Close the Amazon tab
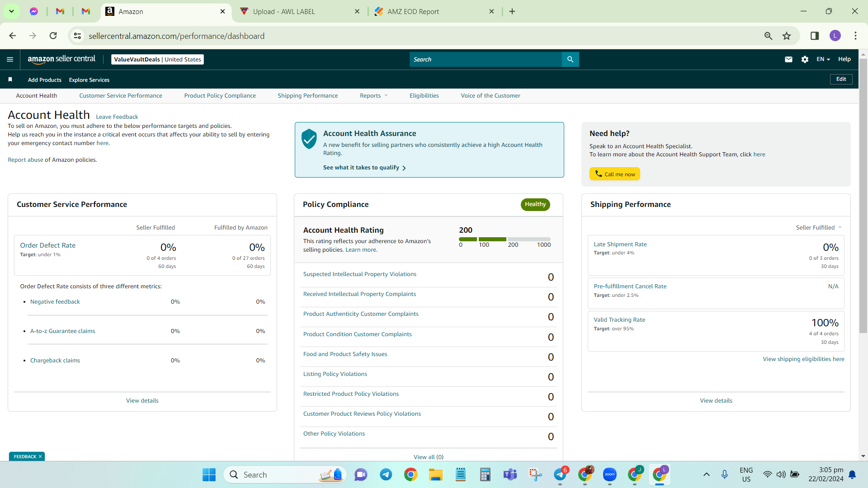868x488 pixels. click(223, 11)
